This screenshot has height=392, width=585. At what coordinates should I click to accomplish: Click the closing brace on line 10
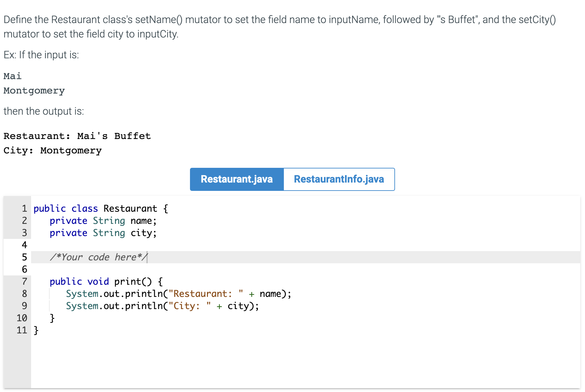click(52, 318)
